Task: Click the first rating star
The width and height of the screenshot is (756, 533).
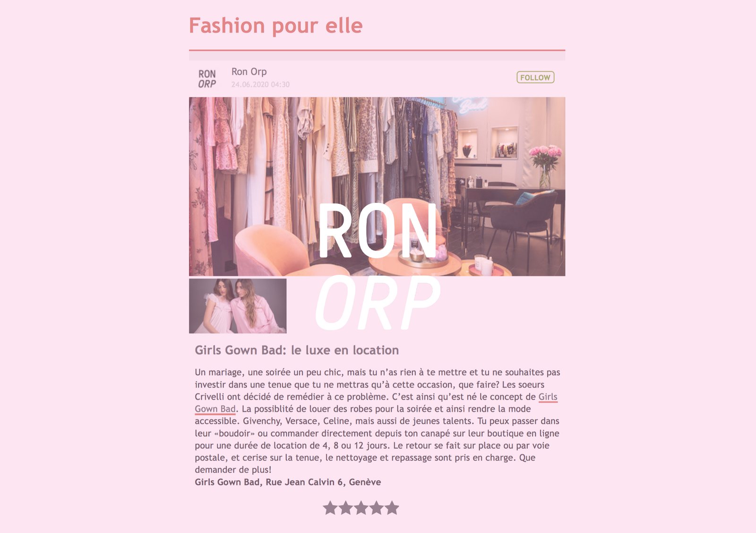Action: (330, 508)
